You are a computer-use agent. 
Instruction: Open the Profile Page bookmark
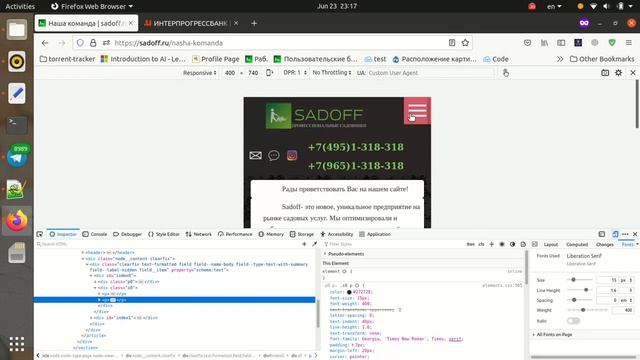216,59
